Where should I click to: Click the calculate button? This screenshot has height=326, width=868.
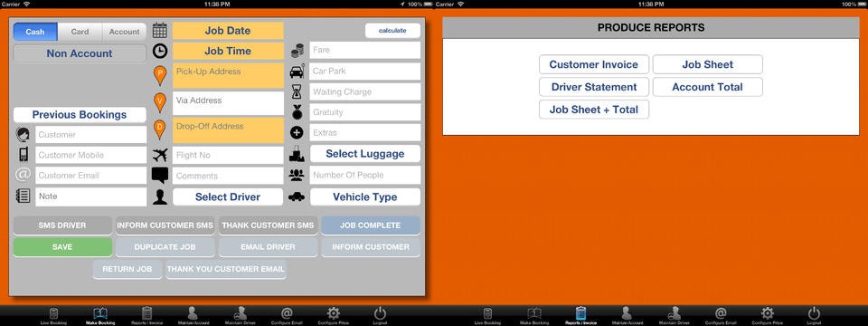click(x=392, y=31)
